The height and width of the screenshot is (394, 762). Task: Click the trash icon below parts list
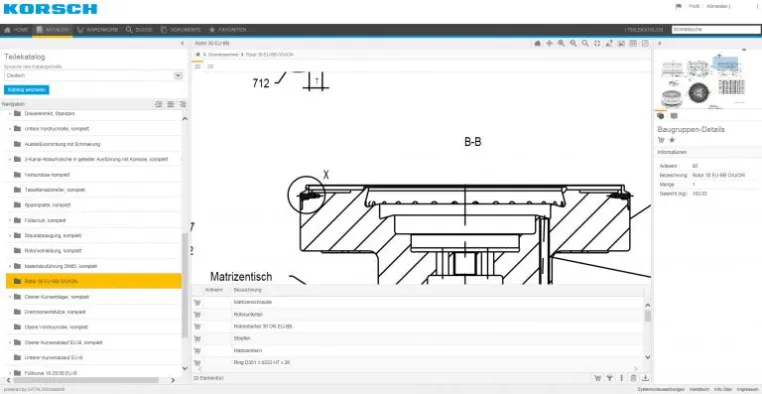[633, 378]
